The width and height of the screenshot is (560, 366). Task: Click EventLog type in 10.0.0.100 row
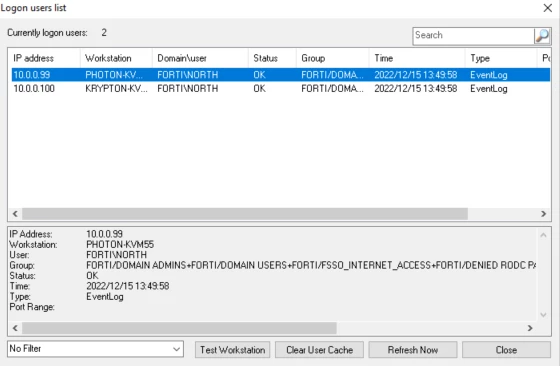[x=489, y=89]
